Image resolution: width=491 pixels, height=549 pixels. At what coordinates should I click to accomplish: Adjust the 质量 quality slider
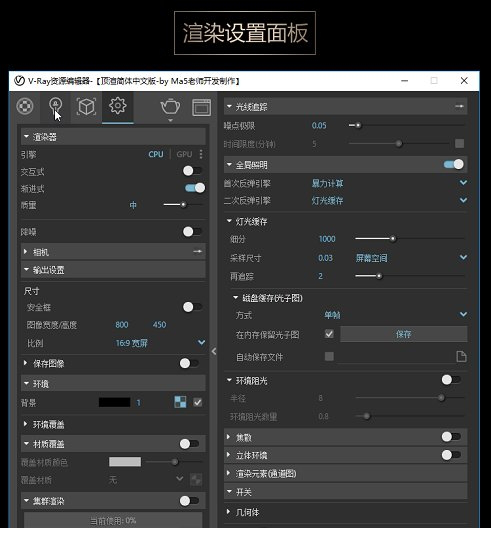click(x=183, y=204)
